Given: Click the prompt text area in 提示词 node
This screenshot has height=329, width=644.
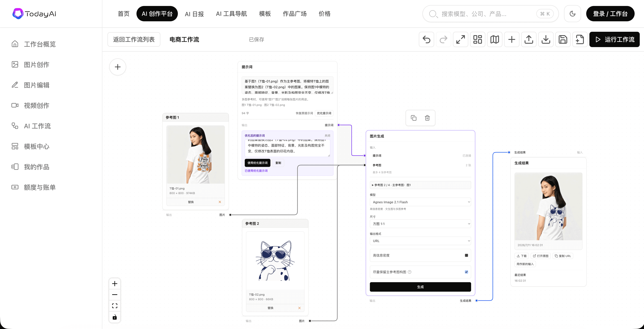Looking at the screenshot, I should 287,85.
